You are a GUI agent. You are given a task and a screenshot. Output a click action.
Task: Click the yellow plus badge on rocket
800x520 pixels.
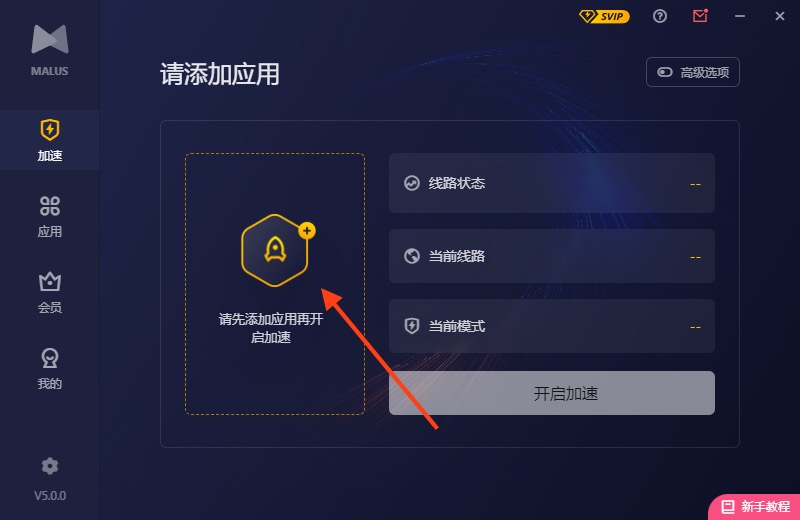(x=307, y=231)
